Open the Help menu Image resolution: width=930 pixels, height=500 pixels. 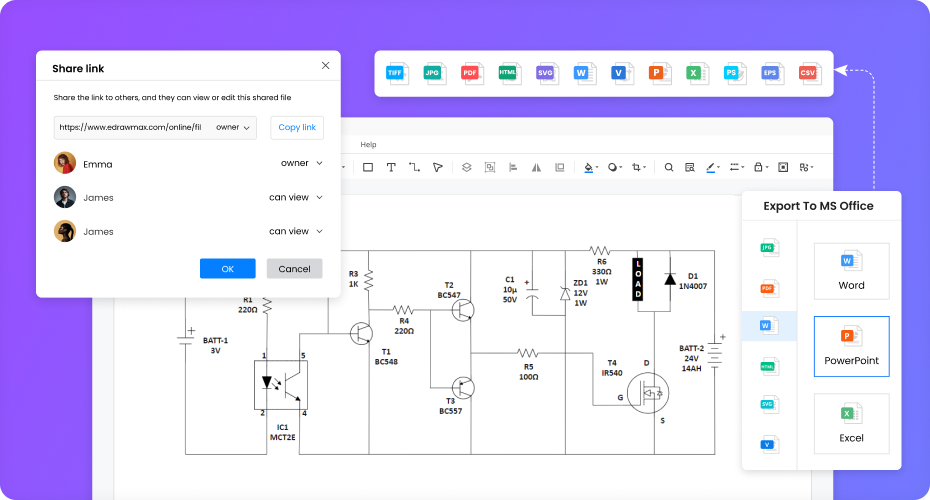click(368, 145)
